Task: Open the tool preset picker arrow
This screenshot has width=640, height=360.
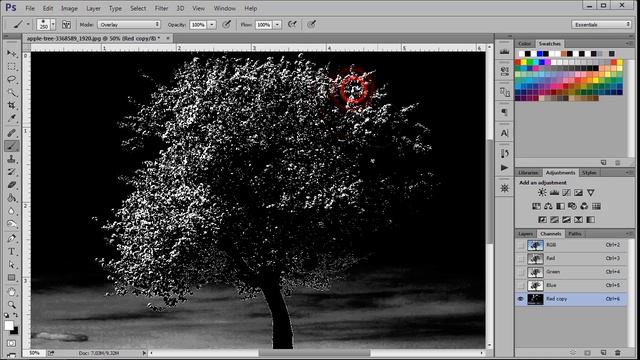Action: 28,24
